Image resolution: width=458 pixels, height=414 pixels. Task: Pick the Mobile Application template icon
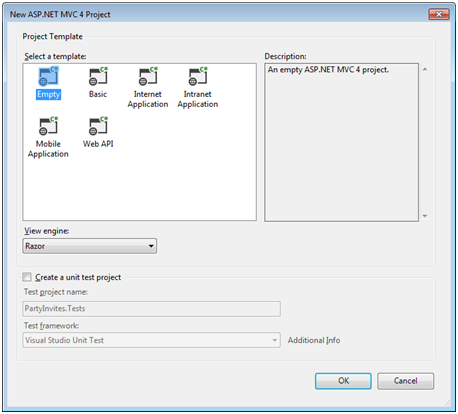(48, 126)
